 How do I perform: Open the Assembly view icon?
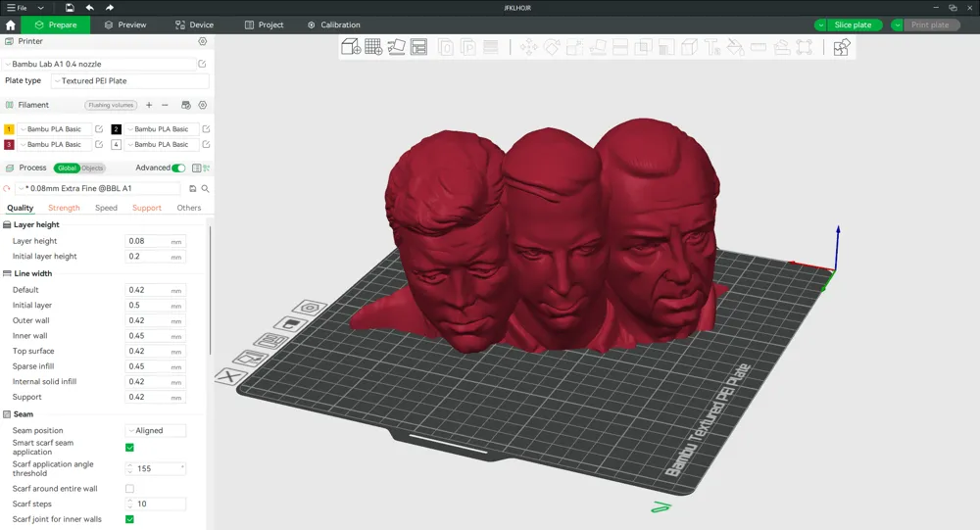click(842, 47)
